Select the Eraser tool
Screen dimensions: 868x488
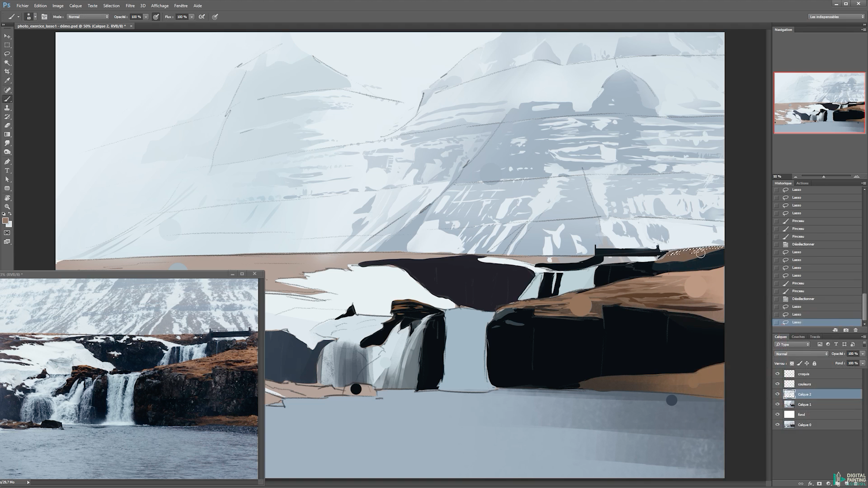(7, 125)
